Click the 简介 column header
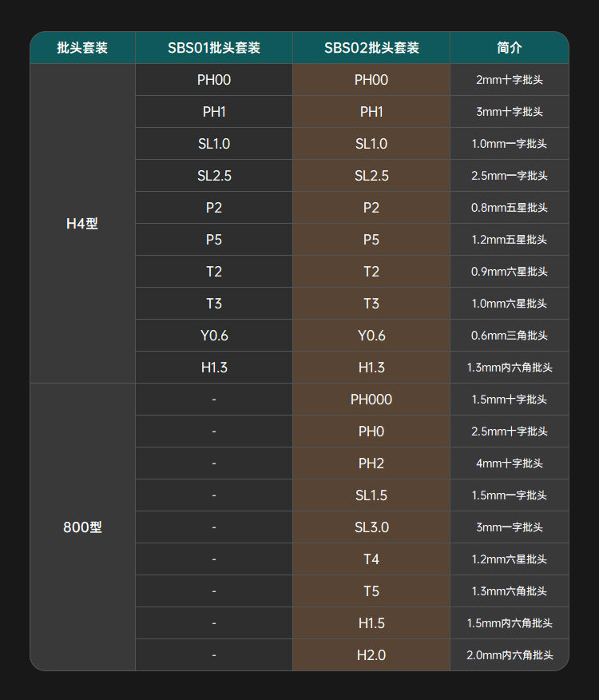This screenshot has height=700, width=599. tap(510, 48)
